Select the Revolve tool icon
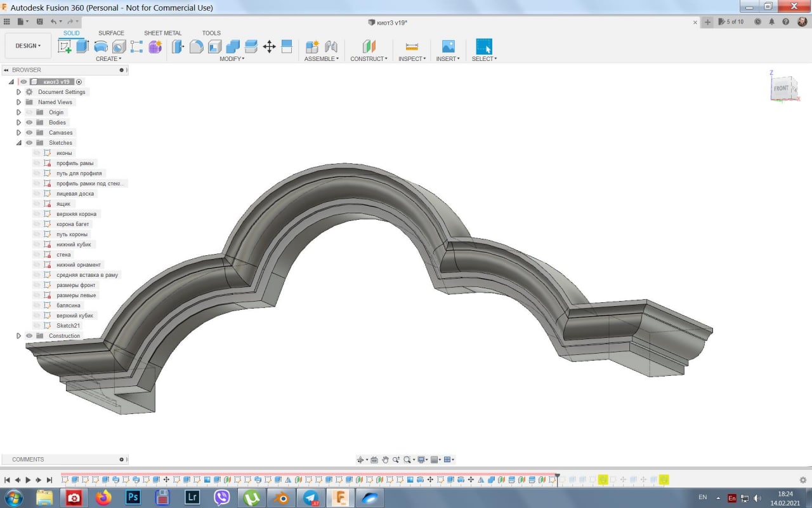Viewport: 812px width, 508px height. tap(100, 46)
